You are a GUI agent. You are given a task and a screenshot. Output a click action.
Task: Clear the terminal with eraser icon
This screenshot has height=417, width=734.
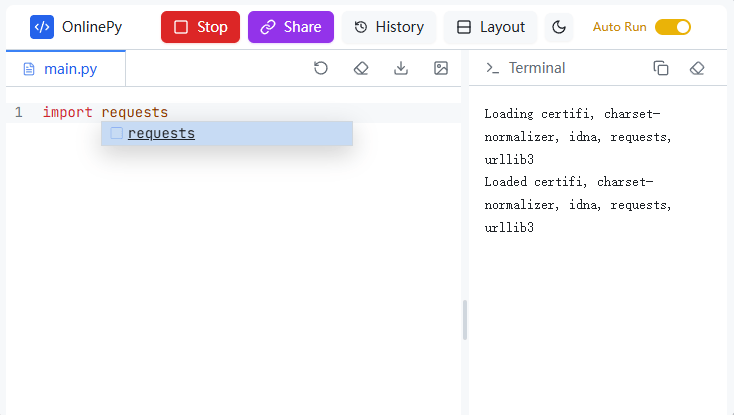697,68
